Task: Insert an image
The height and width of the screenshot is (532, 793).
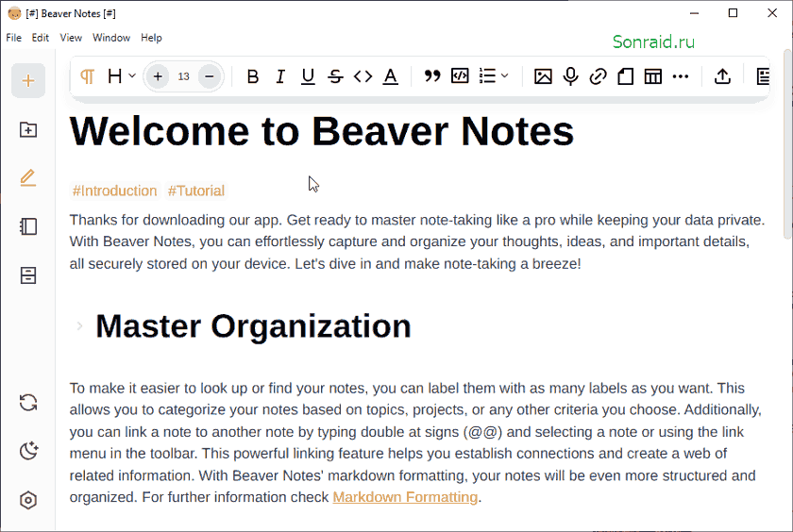Action: (x=543, y=76)
